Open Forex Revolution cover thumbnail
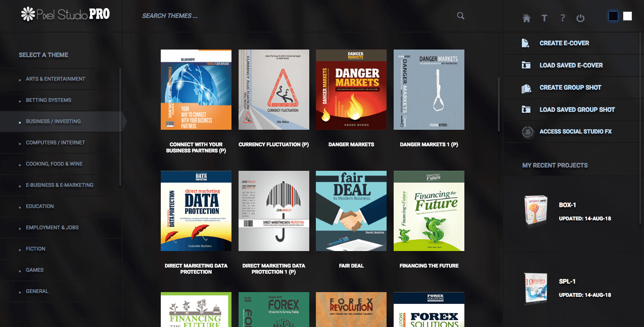The height and width of the screenshot is (327, 644). (351, 310)
